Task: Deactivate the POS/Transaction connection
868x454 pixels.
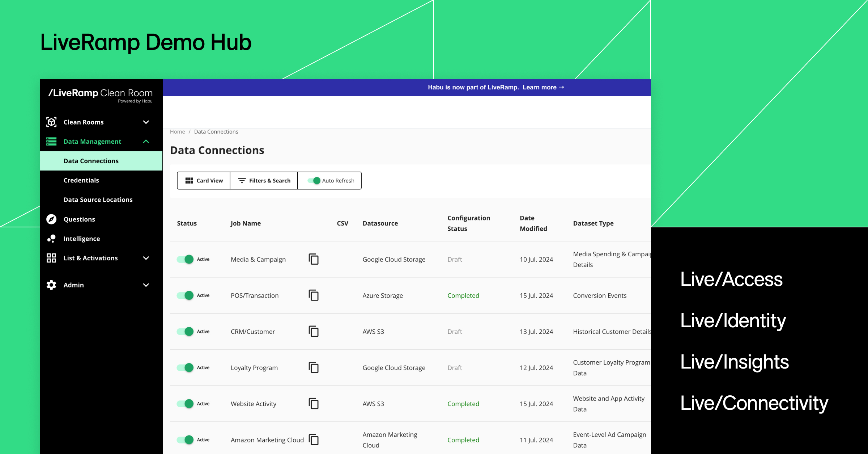Action: pyautogui.click(x=185, y=295)
